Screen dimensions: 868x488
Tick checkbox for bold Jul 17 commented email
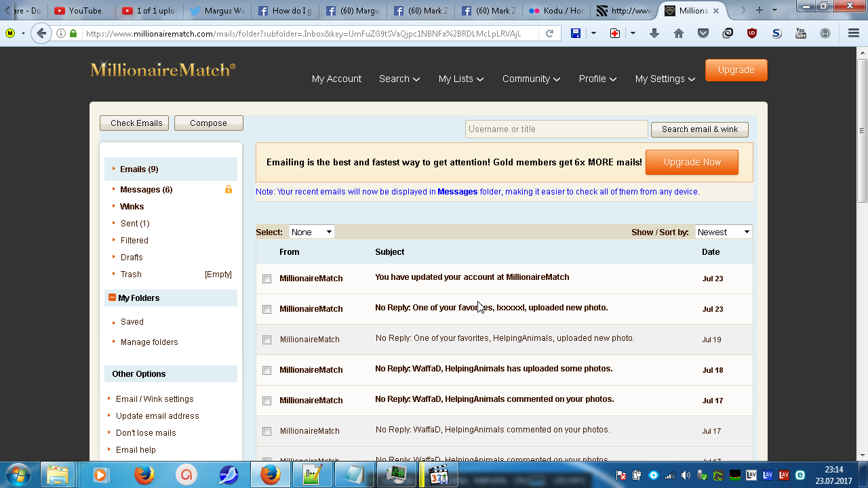coord(267,401)
